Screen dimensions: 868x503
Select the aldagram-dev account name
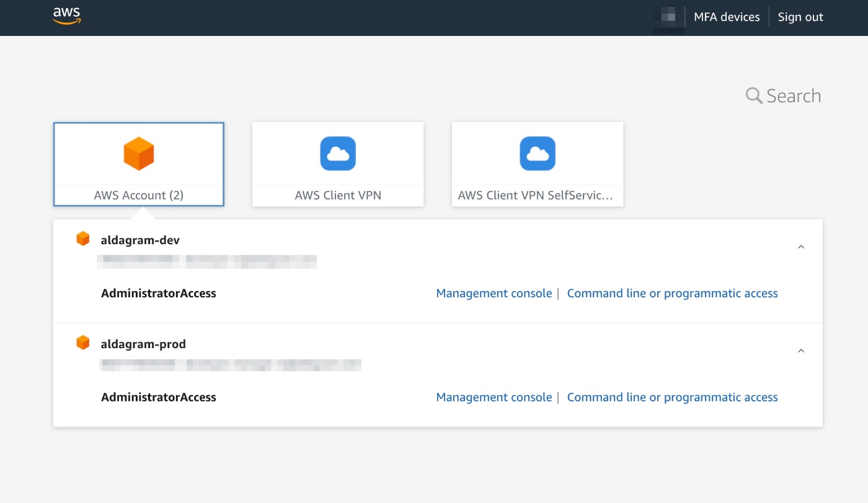coord(140,240)
